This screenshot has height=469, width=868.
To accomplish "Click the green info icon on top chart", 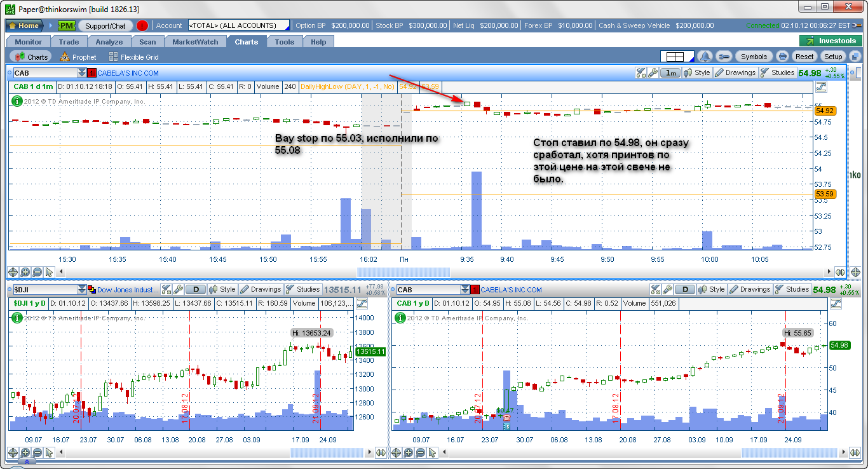I will click(x=17, y=101).
